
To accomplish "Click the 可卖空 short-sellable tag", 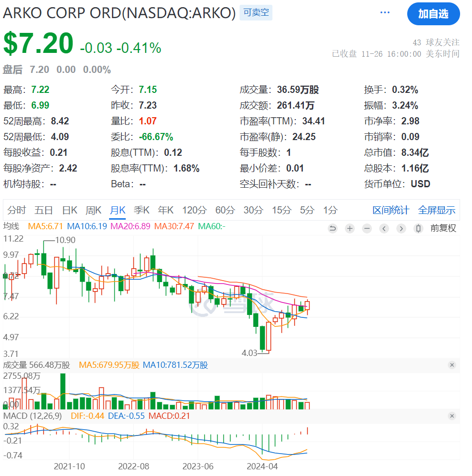I will tap(256, 13).
